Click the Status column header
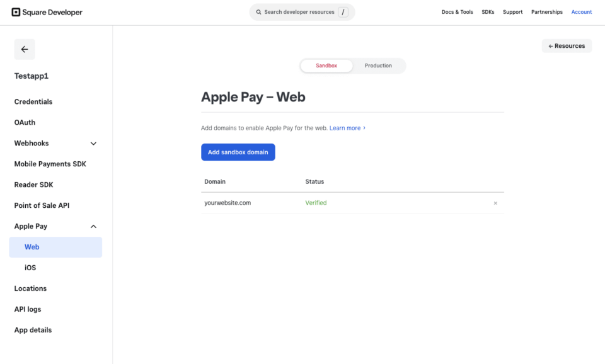This screenshot has height=364, width=605. click(315, 181)
